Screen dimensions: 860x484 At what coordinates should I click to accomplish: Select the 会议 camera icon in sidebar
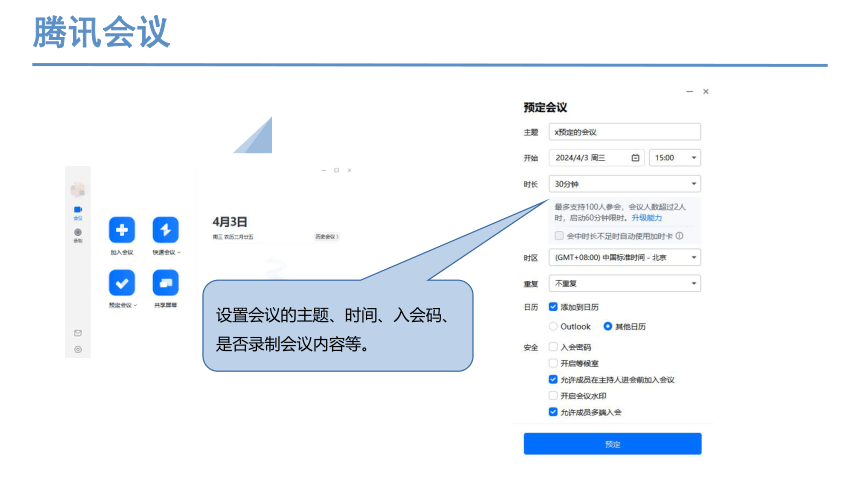pyautogui.click(x=78, y=210)
